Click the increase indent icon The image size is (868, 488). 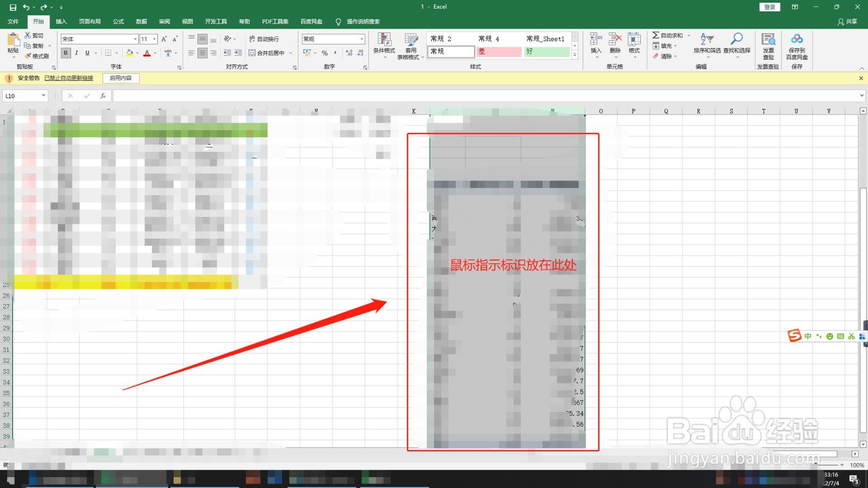point(238,53)
